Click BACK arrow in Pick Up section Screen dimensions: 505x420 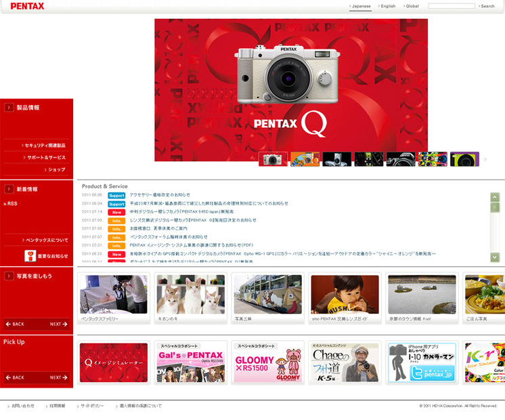pyautogui.click(x=15, y=377)
